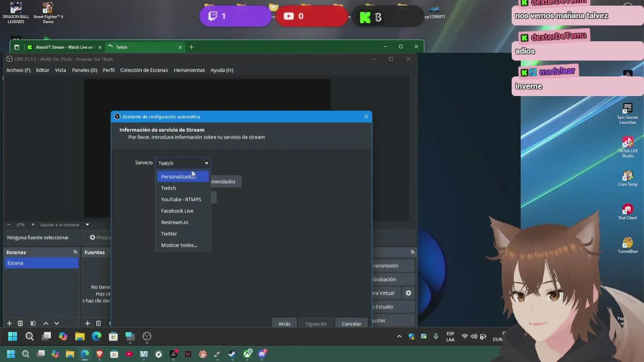This screenshot has height=362, width=644.
Task: Zoom in the OBS preview with plus
Action: [x=33, y=224]
